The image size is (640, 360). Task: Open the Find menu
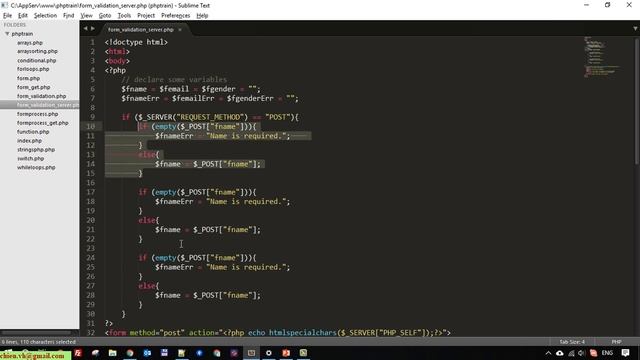[x=69, y=16]
